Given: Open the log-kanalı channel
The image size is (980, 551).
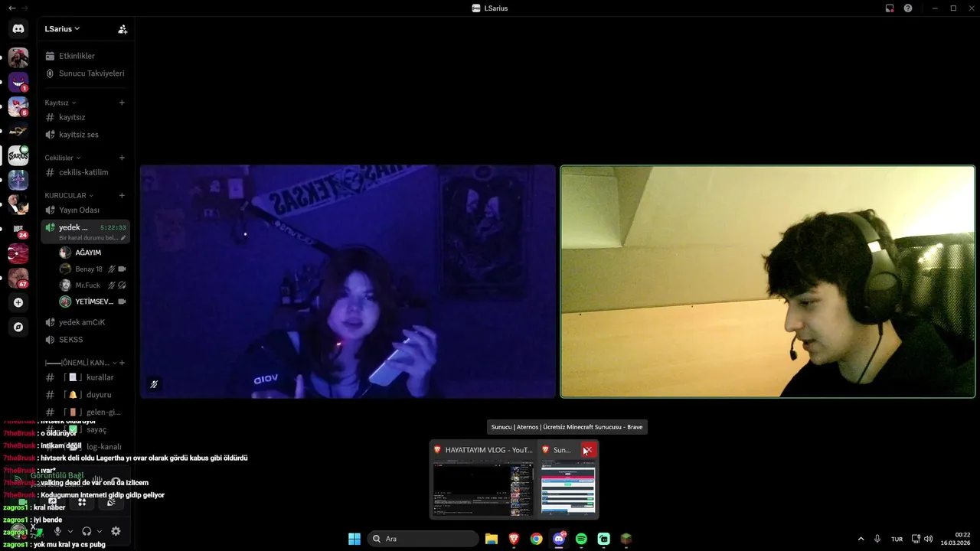Looking at the screenshot, I should [86, 447].
